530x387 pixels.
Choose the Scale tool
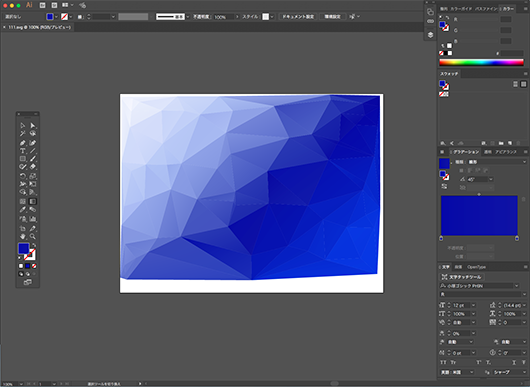[x=33, y=176]
